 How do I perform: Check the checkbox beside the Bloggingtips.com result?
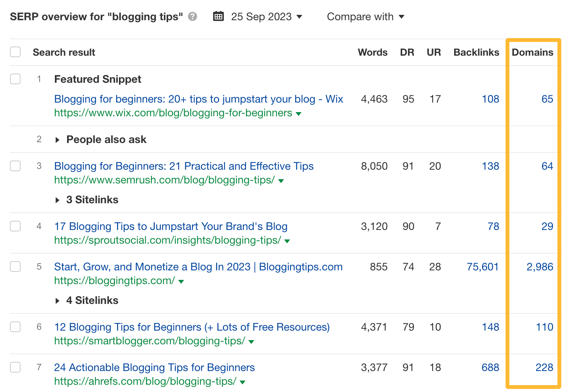15,267
